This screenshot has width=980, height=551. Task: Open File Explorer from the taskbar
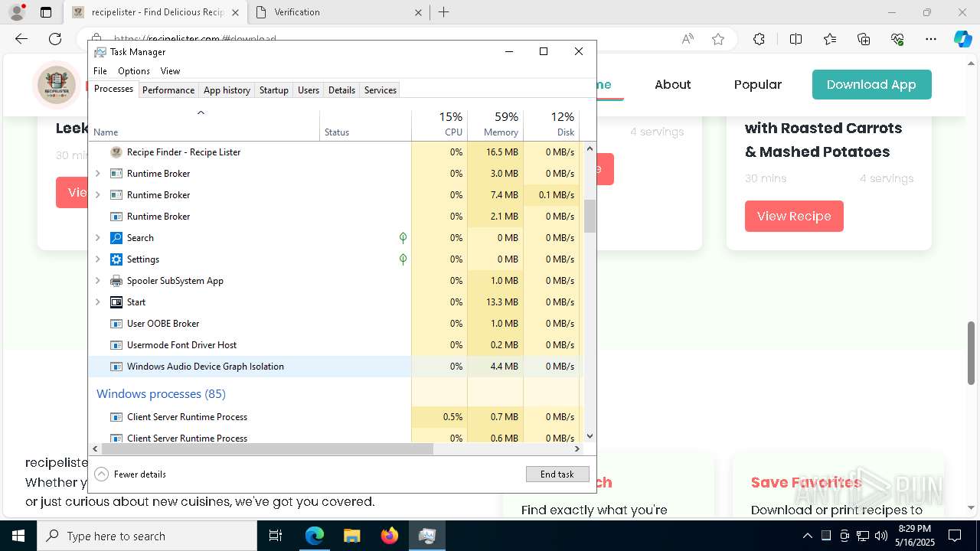[351, 536]
